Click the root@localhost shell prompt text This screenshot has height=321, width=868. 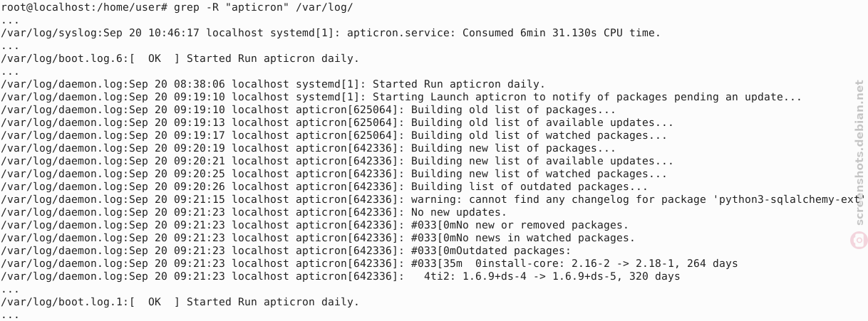[84, 6]
